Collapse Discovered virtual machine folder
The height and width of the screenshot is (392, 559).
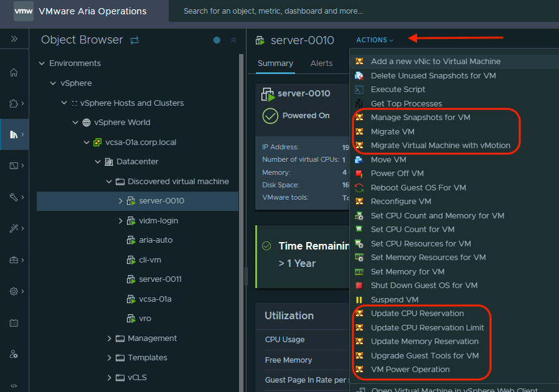coord(109,182)
